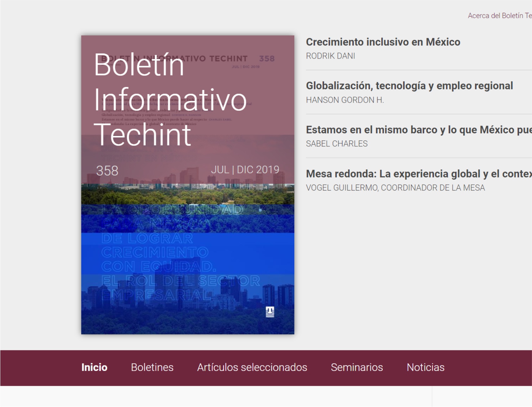Image resolution: width=532 pixels, height=407 pixels.
Task: Select author name HANSON GORDON H.
Action: click(x=345, y=100)
